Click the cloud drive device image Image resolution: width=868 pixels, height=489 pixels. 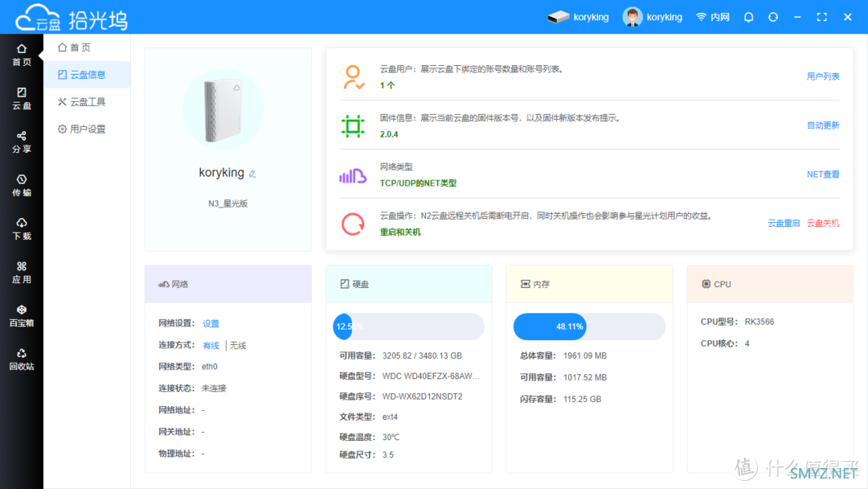[223, 109]
